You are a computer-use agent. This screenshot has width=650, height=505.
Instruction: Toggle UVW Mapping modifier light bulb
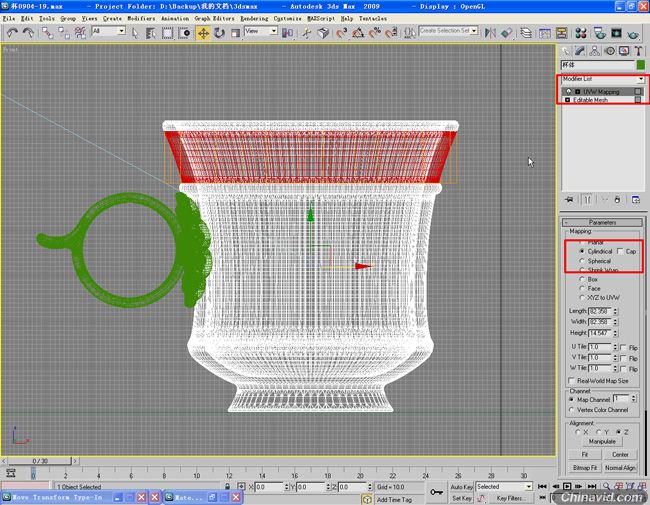click(569, 91)
